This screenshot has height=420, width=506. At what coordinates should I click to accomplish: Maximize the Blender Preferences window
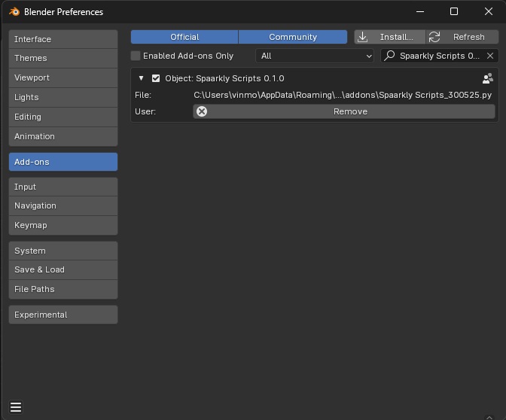[454, 11]
